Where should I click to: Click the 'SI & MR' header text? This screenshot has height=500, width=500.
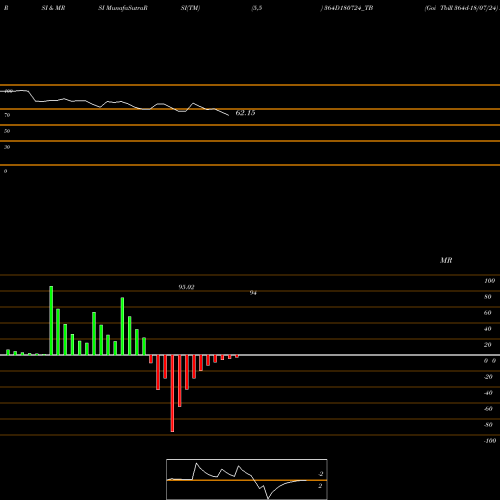pos(53,8)
